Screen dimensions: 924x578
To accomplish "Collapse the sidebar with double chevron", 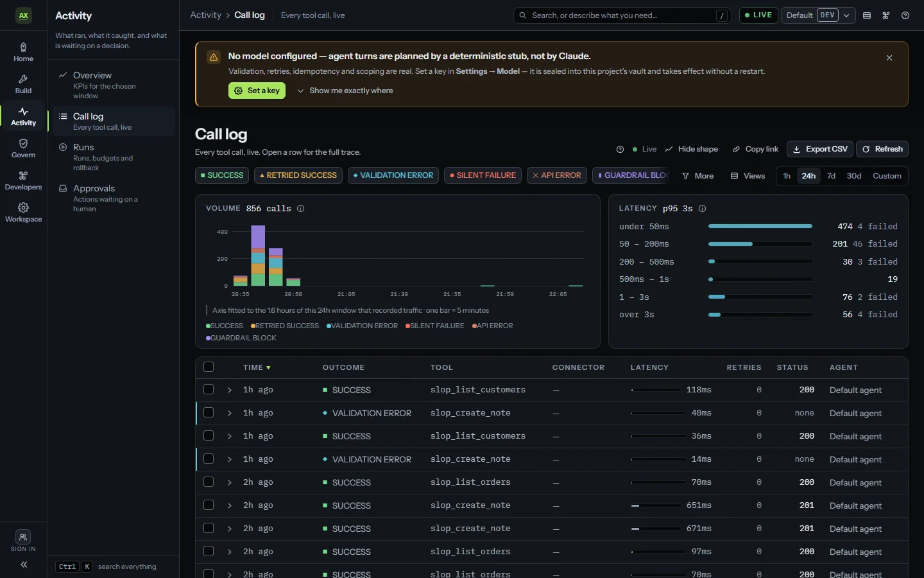I will coord(24,565).
